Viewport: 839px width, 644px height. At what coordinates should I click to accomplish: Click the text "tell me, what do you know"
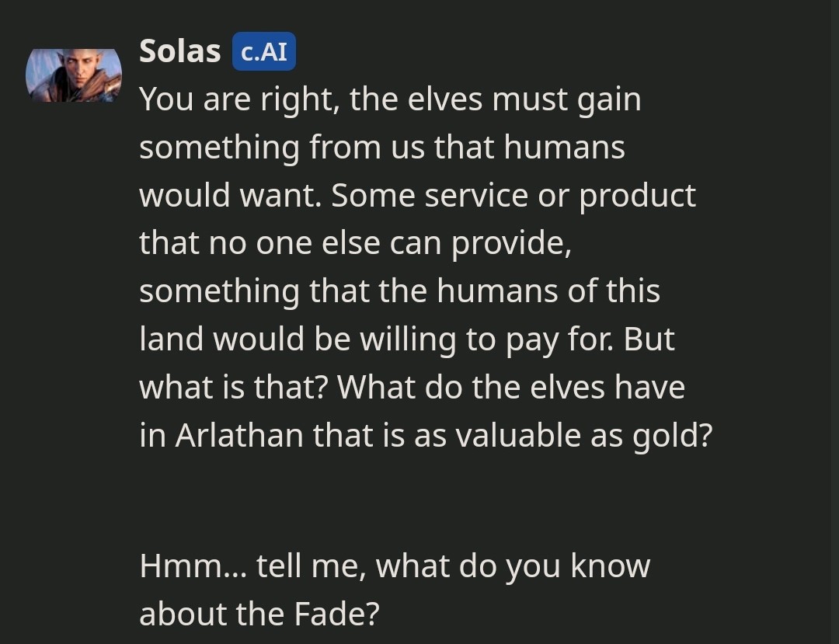pos(454,566)
